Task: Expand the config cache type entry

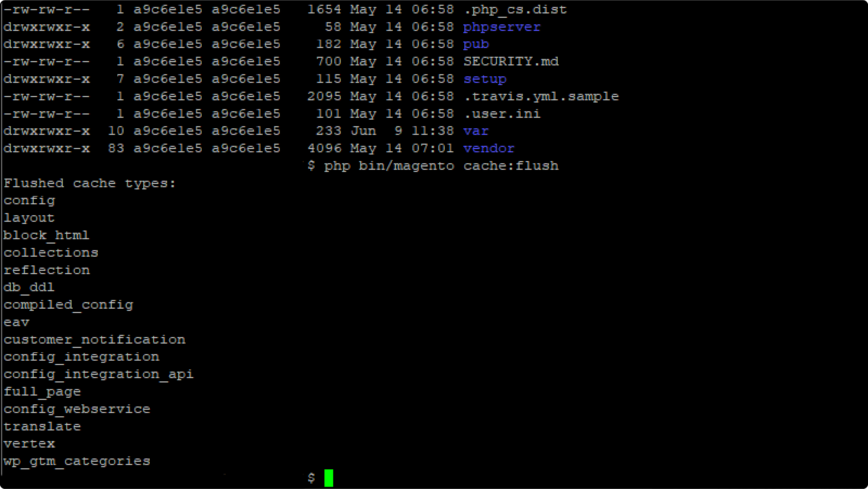Action: click(30, 200)
